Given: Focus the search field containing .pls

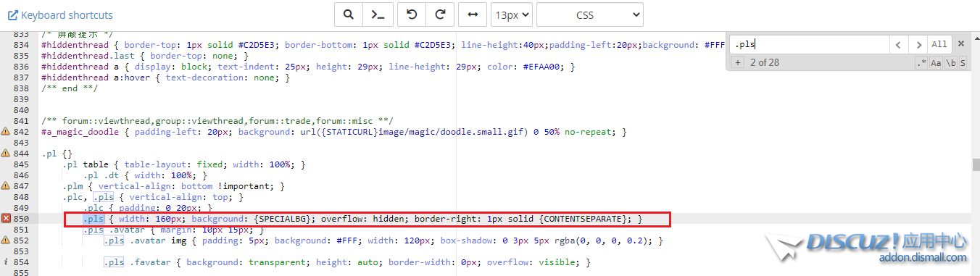Looking at the screenshot, I should (810, 44).
